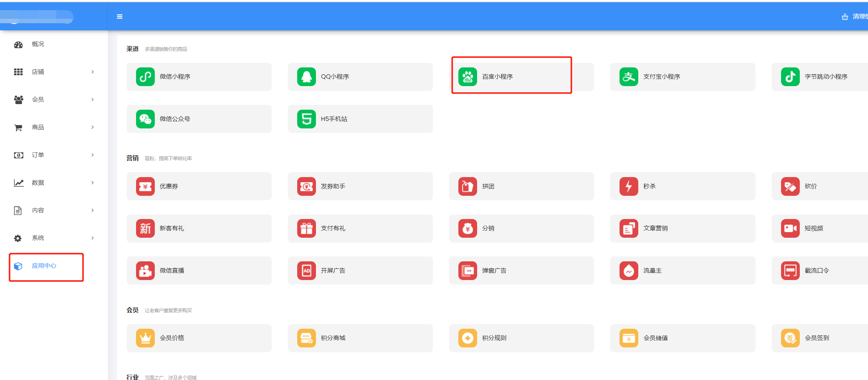This screenshot has width=868, height=380.
Task: Click the 发券助手 icon
Action: (x=307, y=186)
